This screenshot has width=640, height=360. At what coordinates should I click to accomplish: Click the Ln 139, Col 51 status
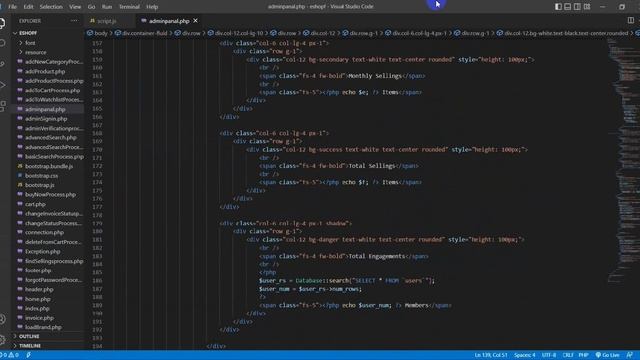tap(491, 355)
